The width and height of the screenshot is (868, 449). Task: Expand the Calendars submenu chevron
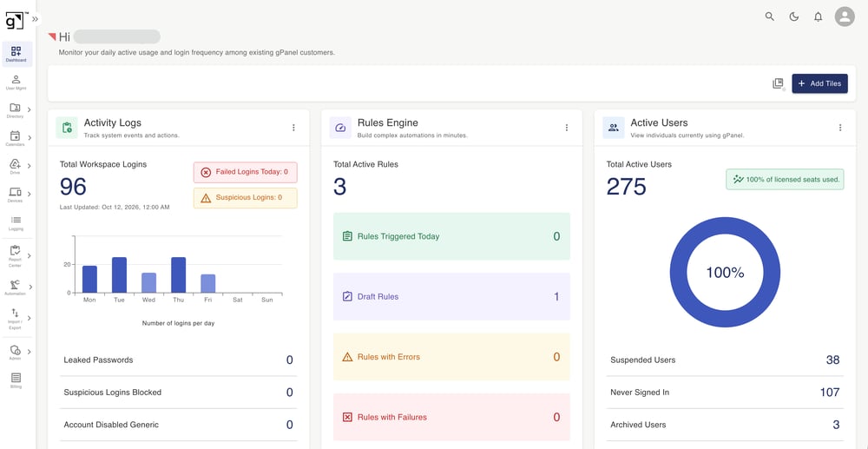pyautogui.click(x=30, y=138)
